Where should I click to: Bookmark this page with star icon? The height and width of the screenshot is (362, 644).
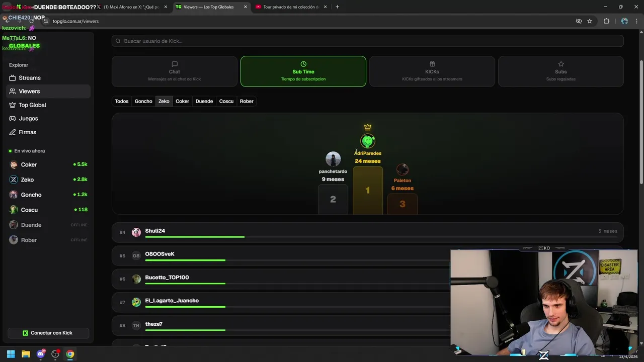[590, 21]
